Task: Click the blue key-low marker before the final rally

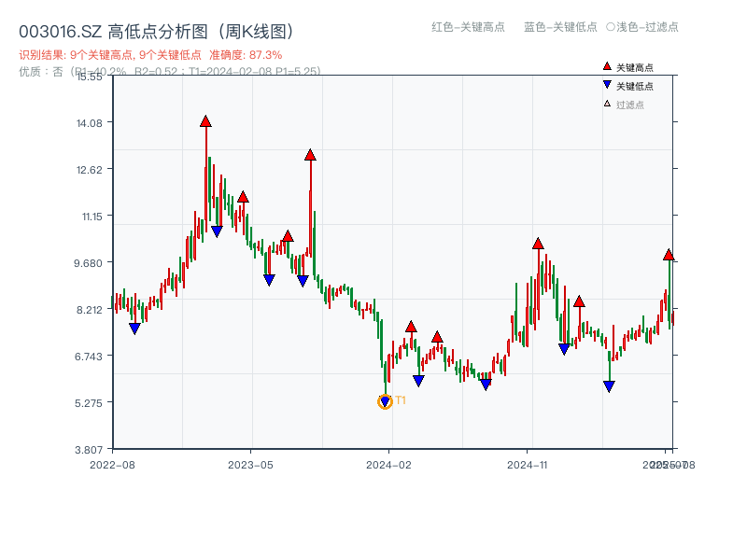Action: [609, 385]
